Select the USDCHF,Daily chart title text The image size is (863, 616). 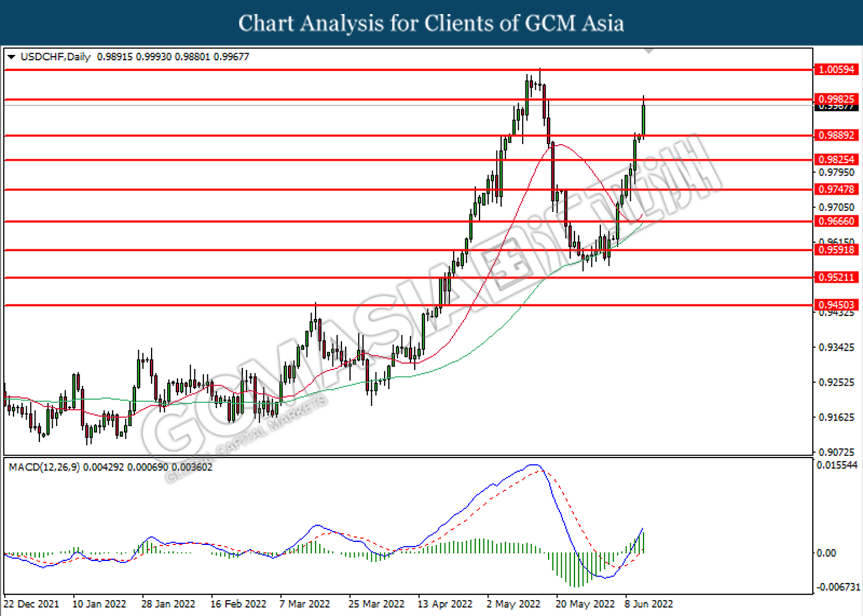pos(56,57)
